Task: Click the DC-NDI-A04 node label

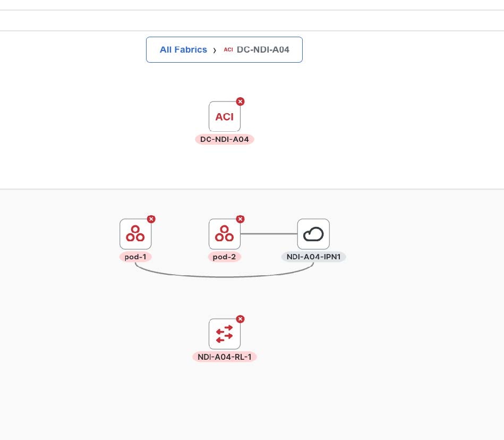Action: click(x=224, y=139)
